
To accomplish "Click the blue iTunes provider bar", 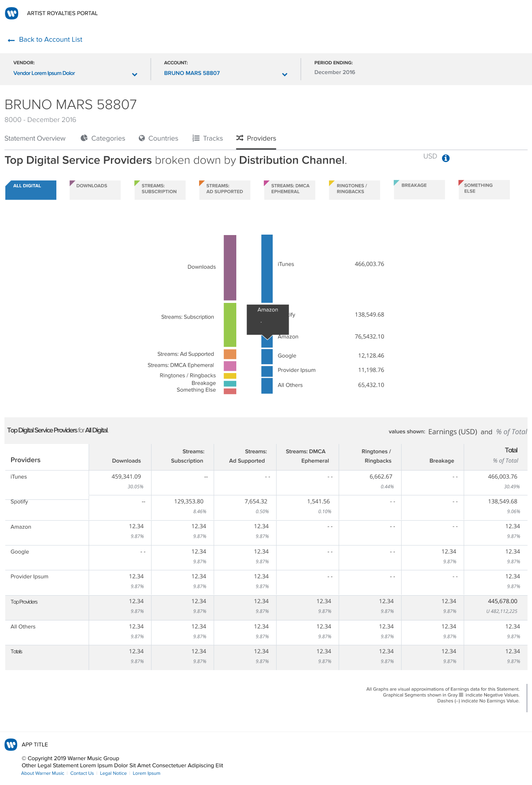I will click(267, 269).
